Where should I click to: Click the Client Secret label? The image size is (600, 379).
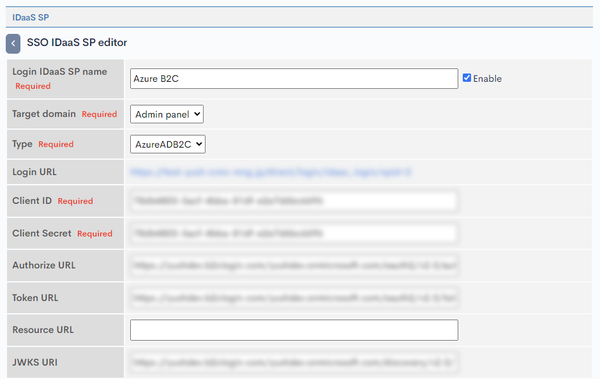pyautogui.click(x=42, y=233)
